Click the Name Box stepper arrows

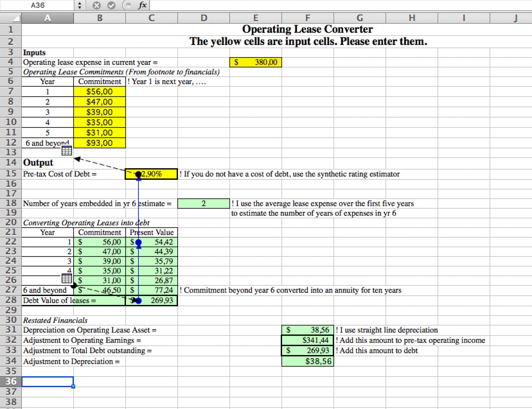coord(80,5)
